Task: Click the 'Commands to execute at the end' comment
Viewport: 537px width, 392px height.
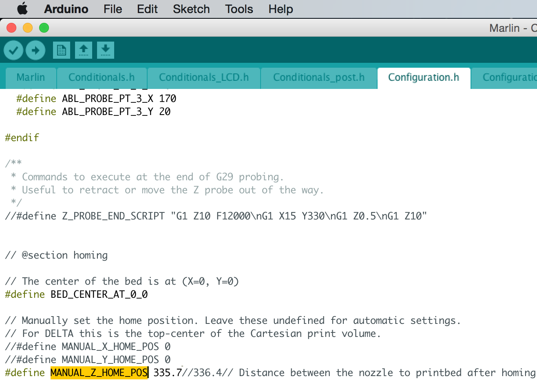Action: tap(147, 177)
